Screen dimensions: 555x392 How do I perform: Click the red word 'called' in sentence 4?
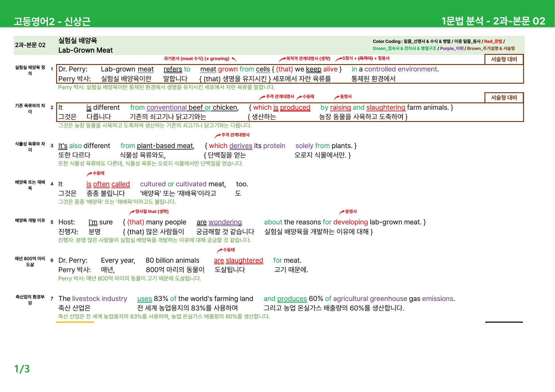[x=121, y=184]
